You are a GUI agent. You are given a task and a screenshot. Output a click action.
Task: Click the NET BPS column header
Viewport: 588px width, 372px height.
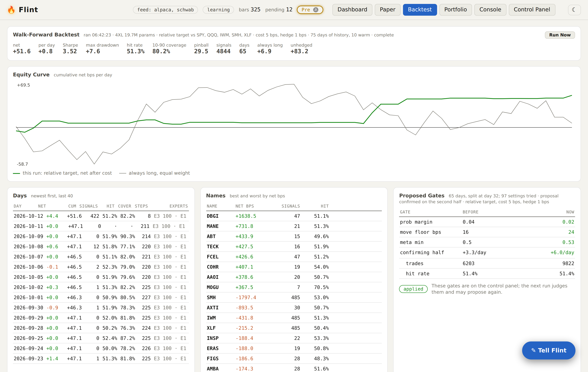point(244,206)
